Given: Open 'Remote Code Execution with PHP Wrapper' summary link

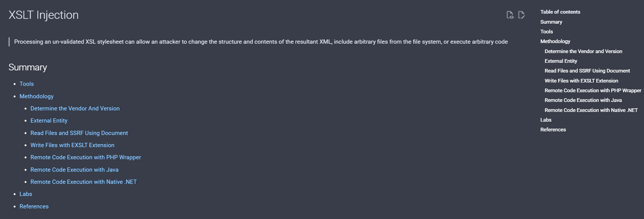Looking at the screenshot, I should [86, 157].
